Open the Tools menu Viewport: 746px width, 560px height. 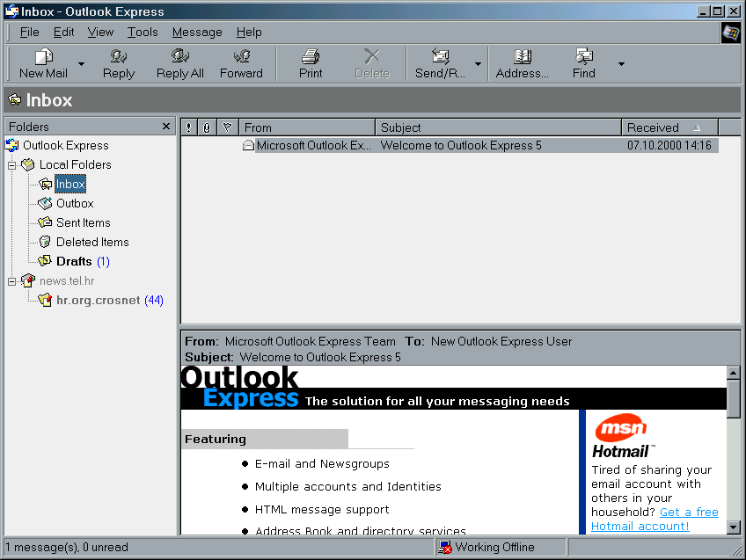tap(143, 33)
